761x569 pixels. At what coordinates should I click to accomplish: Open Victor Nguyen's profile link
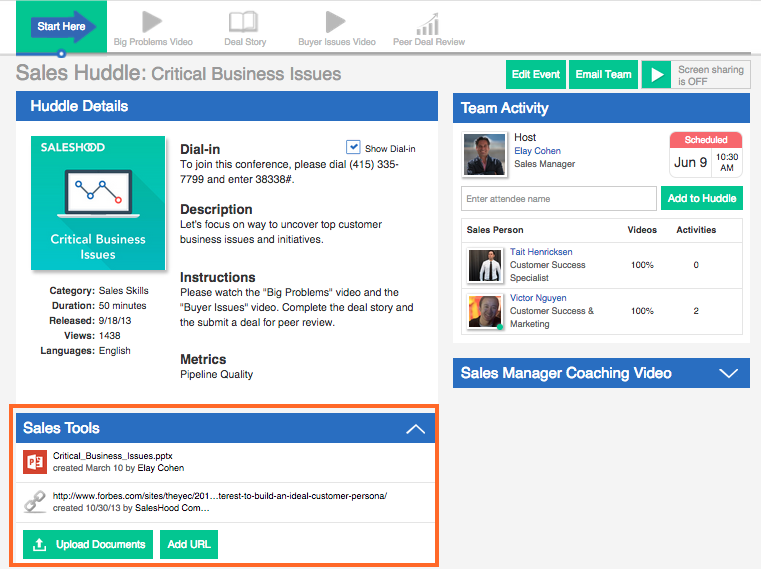tap(538, 298)
